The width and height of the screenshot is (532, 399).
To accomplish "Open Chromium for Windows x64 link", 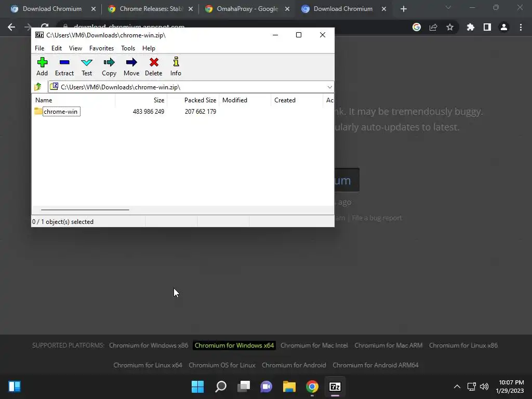I will pyautogui.click(x=234, y=345).
